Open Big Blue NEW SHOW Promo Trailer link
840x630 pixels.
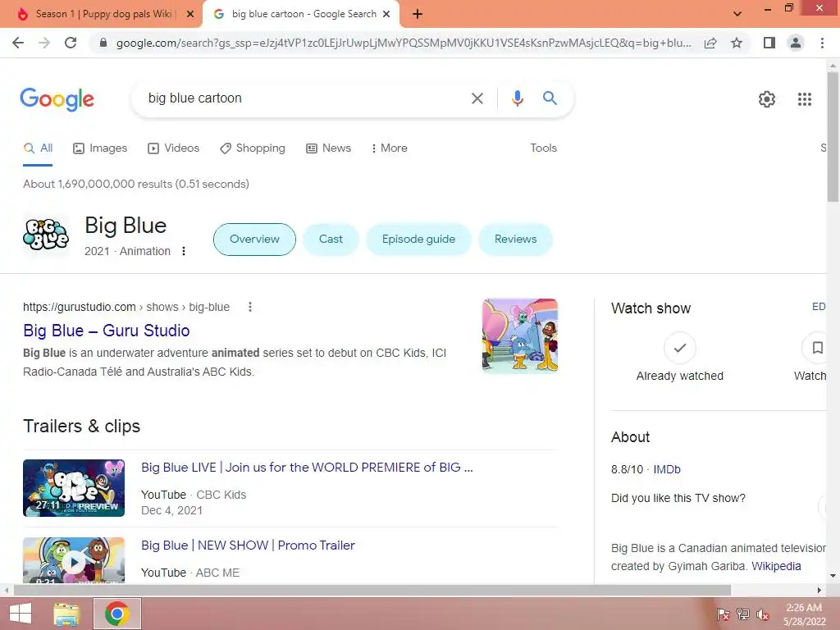(248, 546)
